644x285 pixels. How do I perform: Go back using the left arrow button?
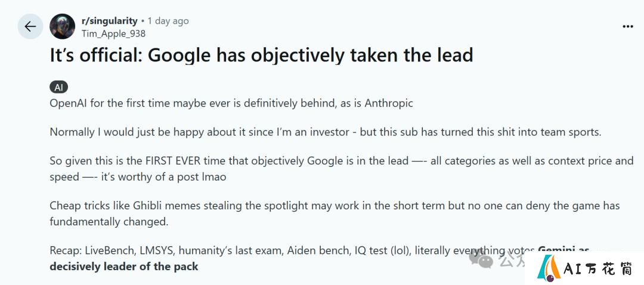(30, 27)
